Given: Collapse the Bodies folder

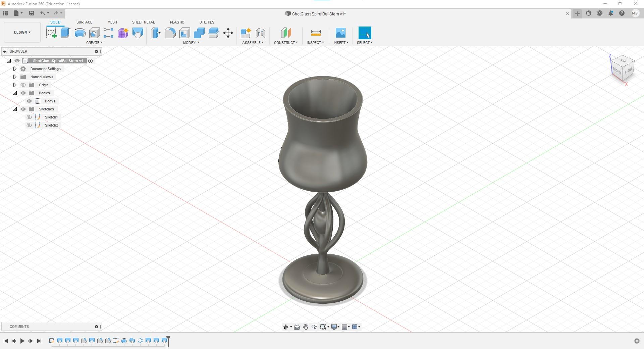Looking at the screenshot, I should [x=15, y=93].
